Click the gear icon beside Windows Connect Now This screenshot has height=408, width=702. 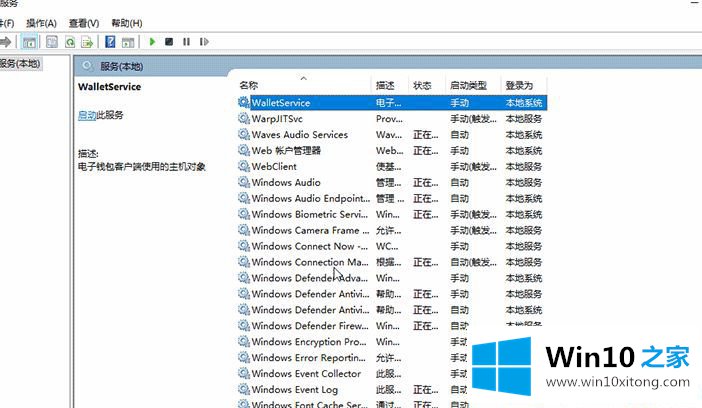244,245
